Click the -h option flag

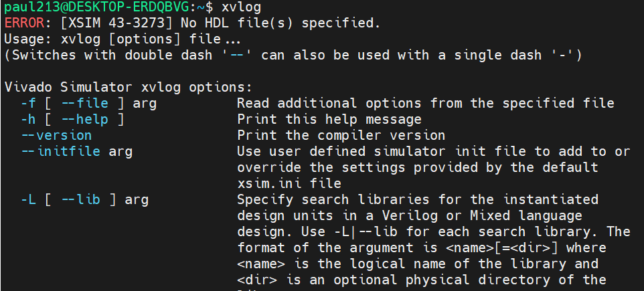click(x=29, y=120)
